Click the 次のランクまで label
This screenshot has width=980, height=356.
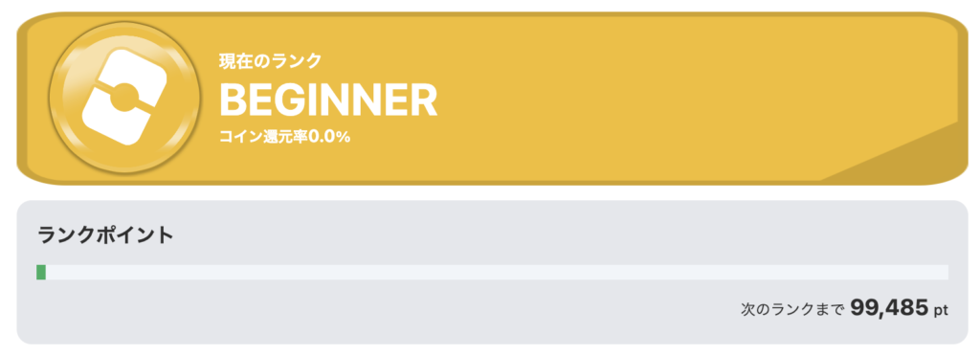point(792,309)
